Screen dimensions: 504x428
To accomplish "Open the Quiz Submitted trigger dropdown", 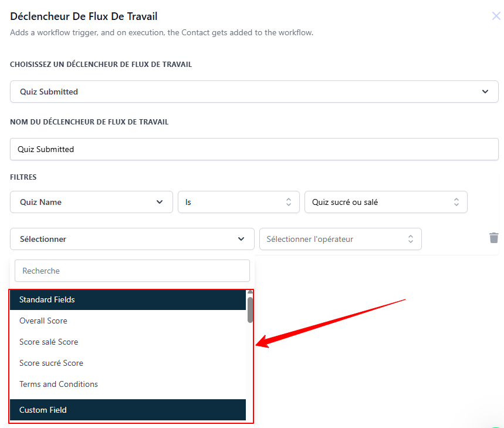I will tap(254, 92).
